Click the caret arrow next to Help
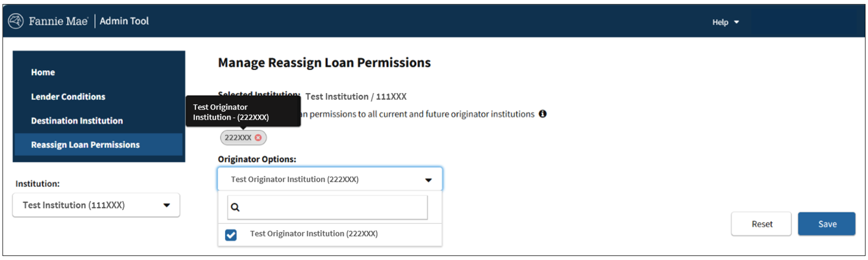Viewport: 868px width, 260px height. click(x=736, y=22)
